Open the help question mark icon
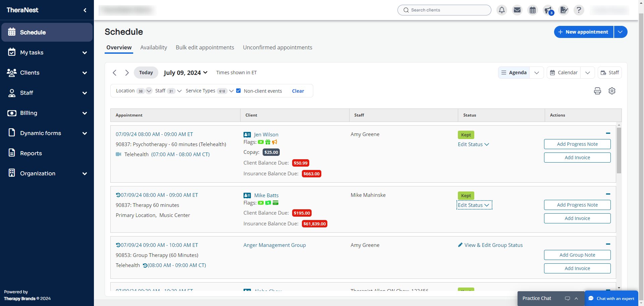The width and height of the screenshot is (644, 306). coord(579,10)
